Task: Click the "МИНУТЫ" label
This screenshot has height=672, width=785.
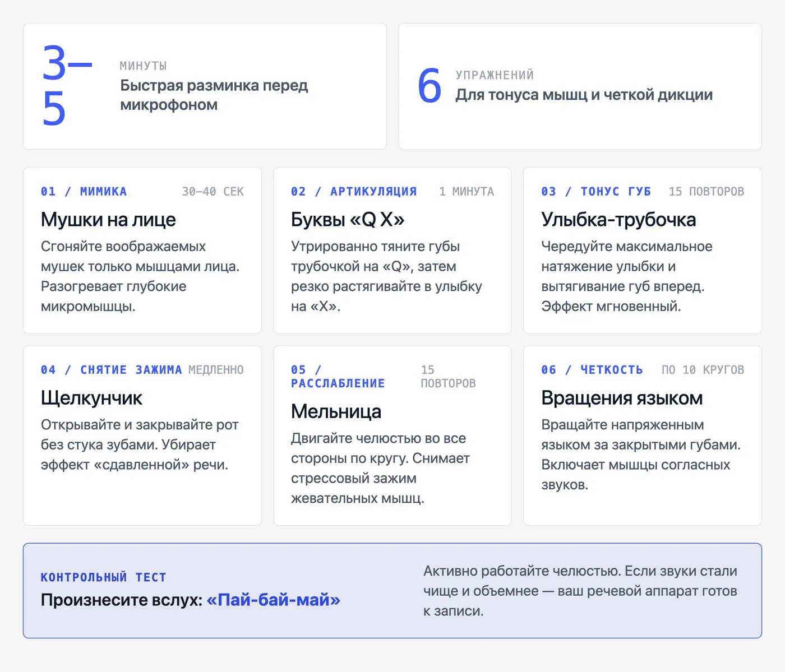Action: pos(144,66)
